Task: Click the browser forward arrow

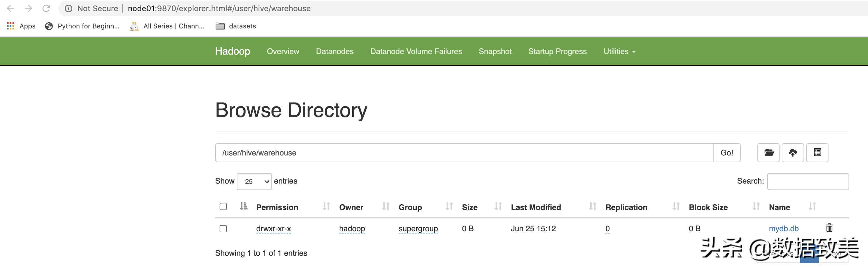Action: (x=28, y=8)
